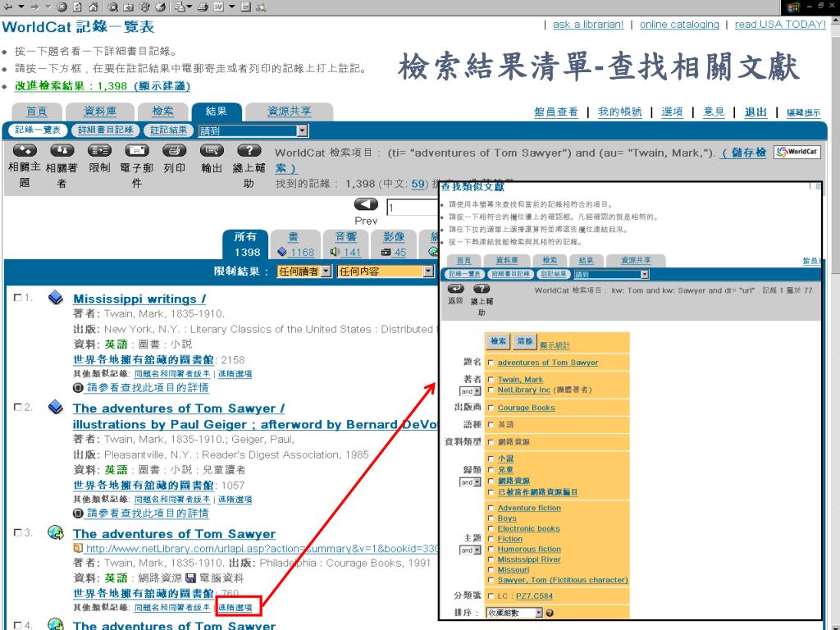840x630 pixels.
Task: Click the WorldCat logo badge
Action: click(797, 152)
